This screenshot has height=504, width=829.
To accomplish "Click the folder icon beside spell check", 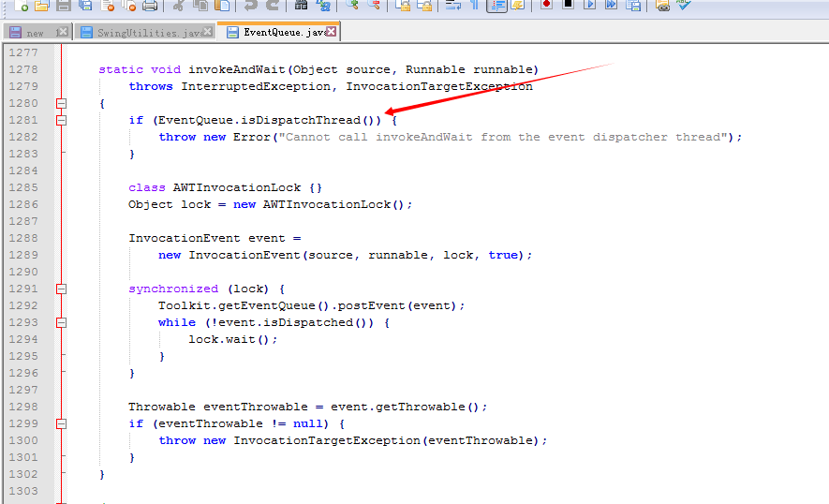I will (x=662, y=6).
